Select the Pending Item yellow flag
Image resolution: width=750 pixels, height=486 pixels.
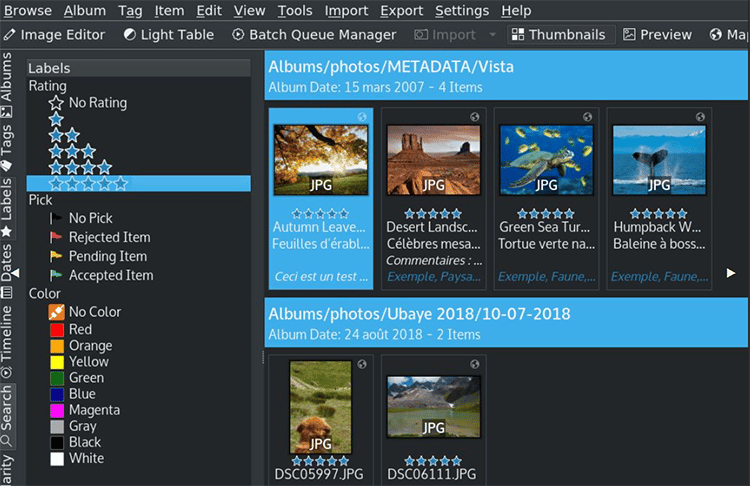(98, 256)
